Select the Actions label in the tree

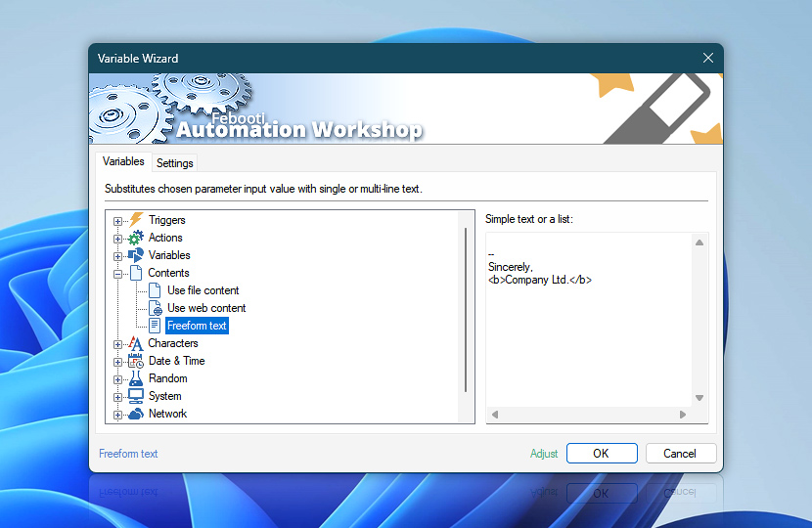point(165,238)
